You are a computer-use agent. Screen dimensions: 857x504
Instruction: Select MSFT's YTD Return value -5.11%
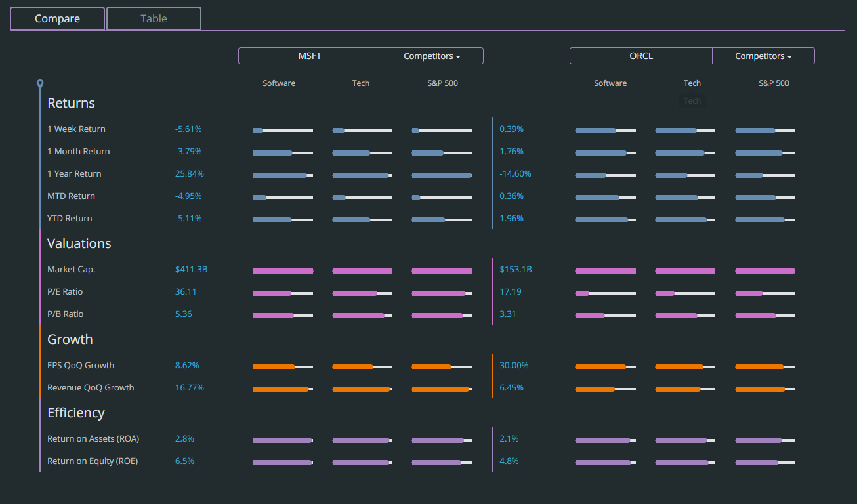pyautogui.click(x=188, y=219)
